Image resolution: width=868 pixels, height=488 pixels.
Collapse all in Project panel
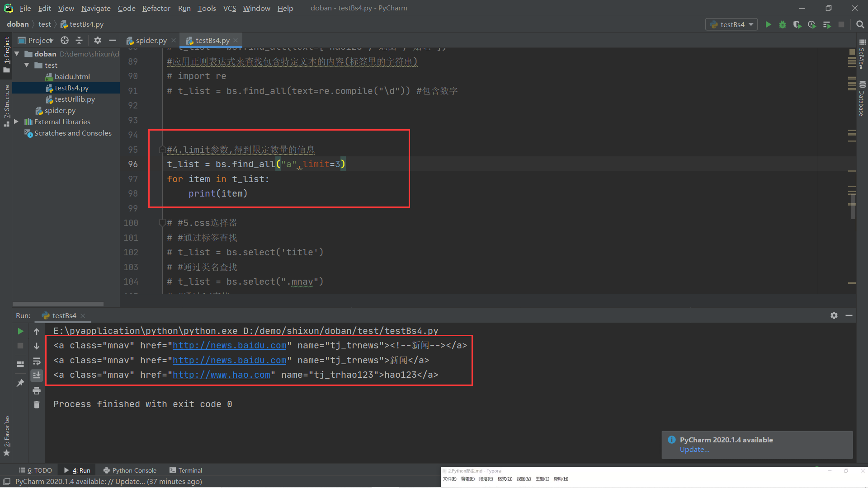tap(79, 40)
